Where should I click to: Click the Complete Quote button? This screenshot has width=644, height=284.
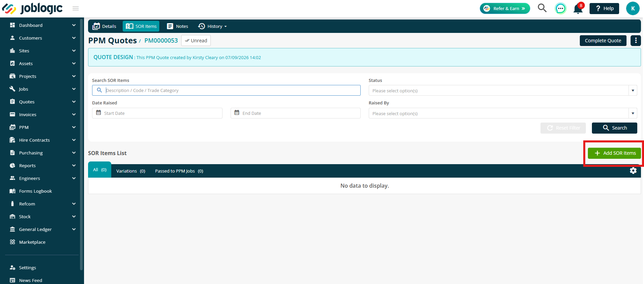click(x=603, y=41)
